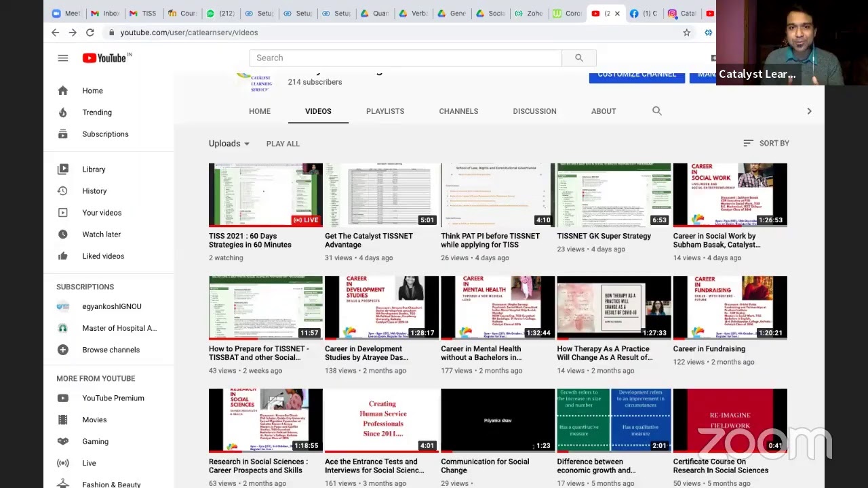The width and height of the screenshot is (868, 488).
Task: Open Career in Development Studies thumbnail
Action: click(x=382, y=308)
